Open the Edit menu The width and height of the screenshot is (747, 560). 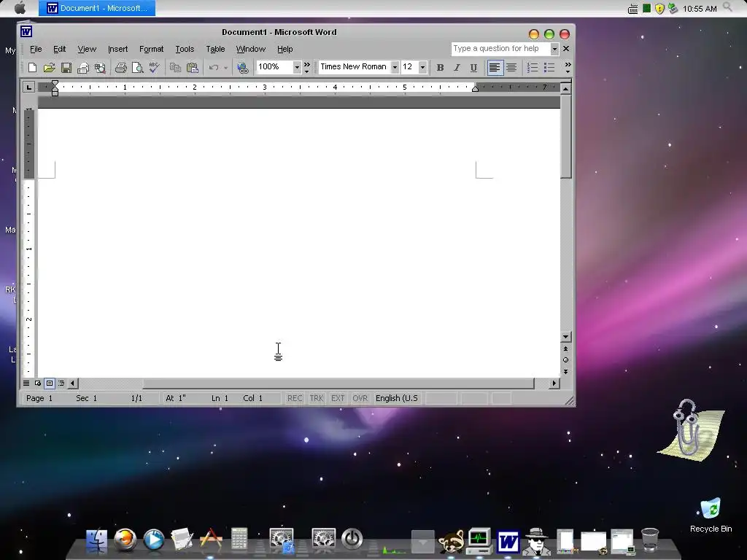[60, 49]
